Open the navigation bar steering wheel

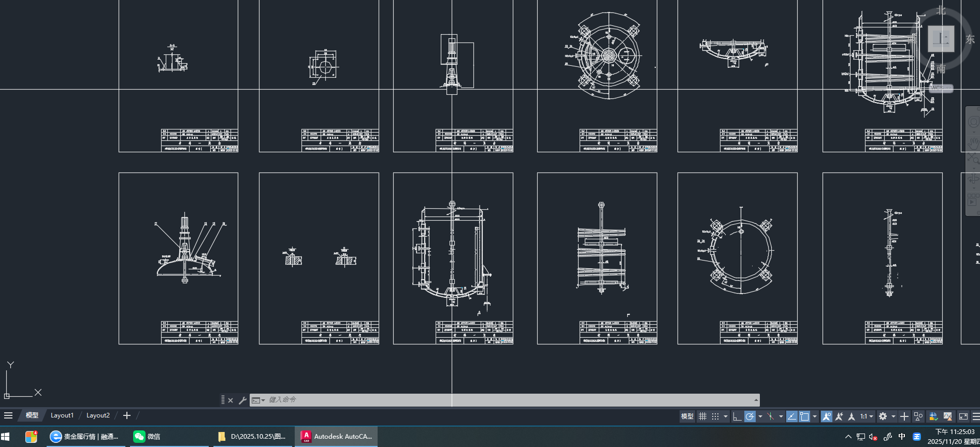pos(973,122)
